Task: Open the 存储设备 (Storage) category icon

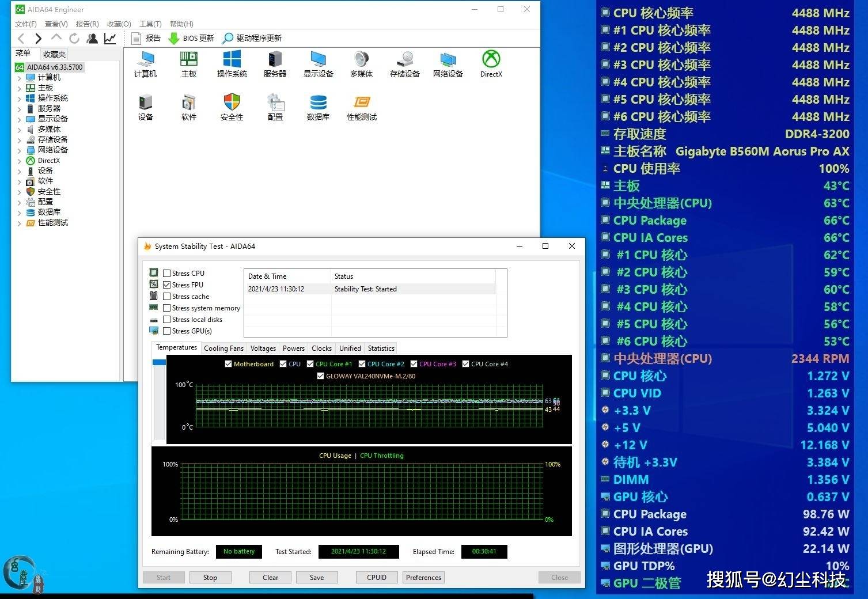Action: pos(405,64)
